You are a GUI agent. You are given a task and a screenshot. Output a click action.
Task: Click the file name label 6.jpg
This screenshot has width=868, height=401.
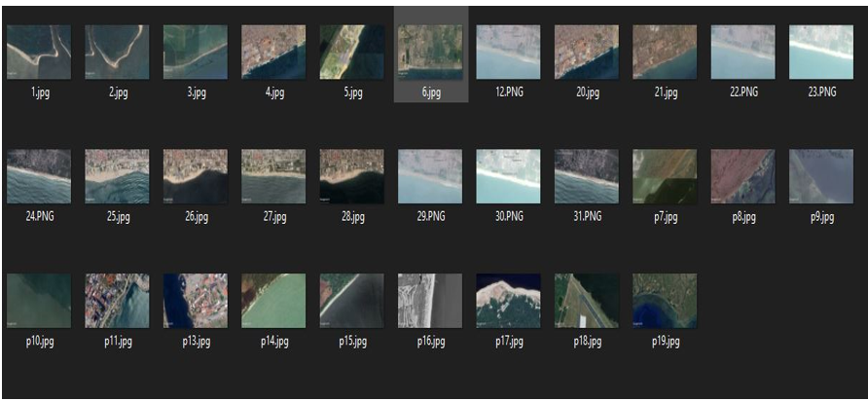coord(430,93)
